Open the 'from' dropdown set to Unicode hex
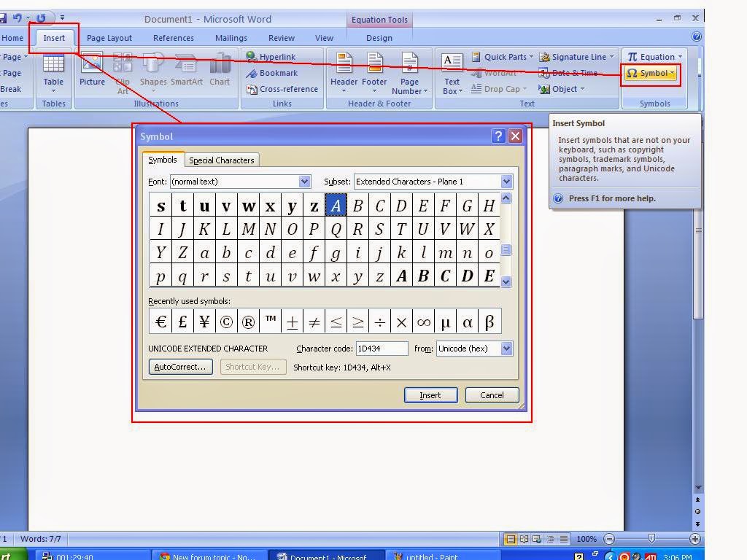Screen dimensions: 747x560 [507, 349]
